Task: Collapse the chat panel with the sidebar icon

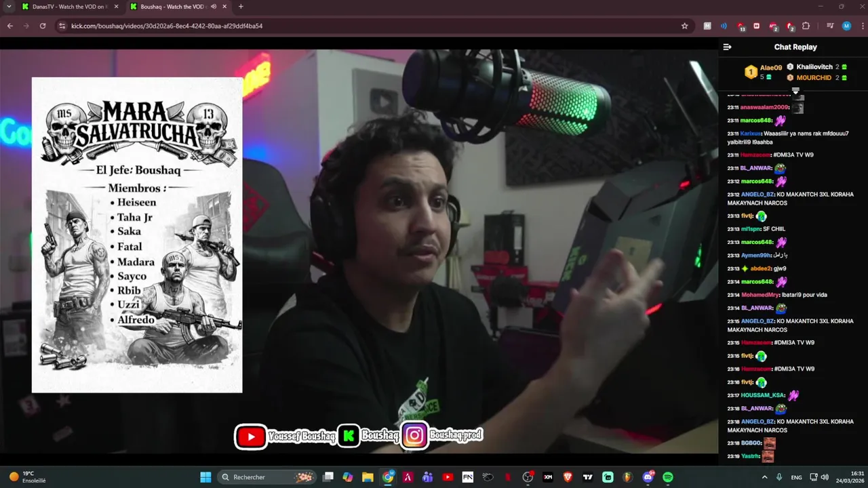Action: coord(727,47)
